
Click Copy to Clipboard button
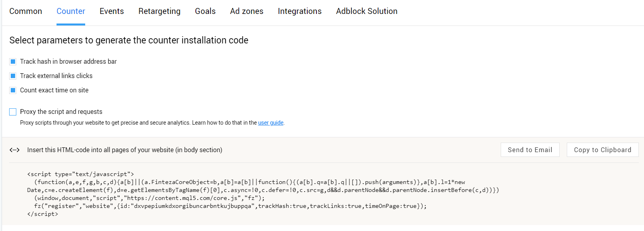(x=602, y=150)
